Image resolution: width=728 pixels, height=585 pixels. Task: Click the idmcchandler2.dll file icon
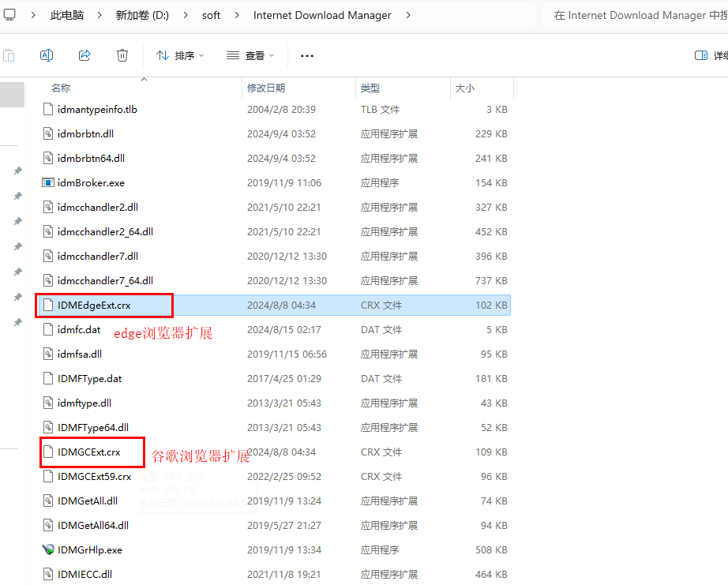48,208
